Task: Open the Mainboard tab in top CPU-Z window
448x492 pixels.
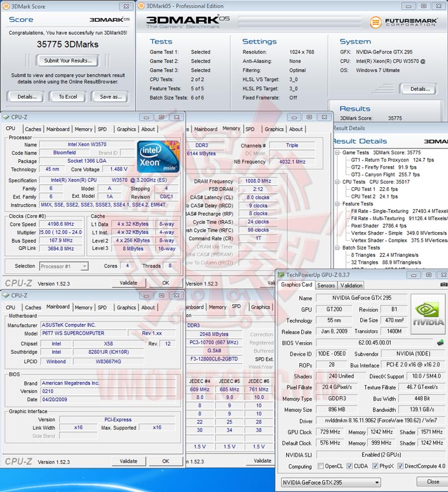Action: tap(58, 129)
